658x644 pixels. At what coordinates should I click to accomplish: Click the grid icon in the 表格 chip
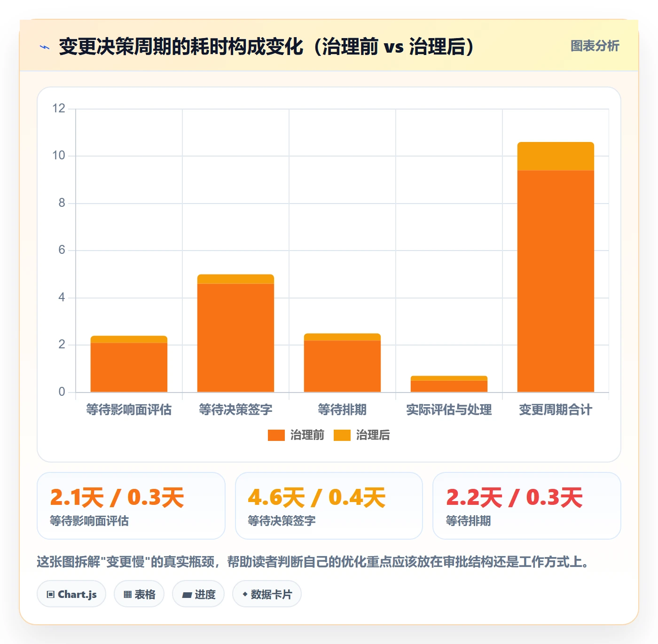point(127,595)
